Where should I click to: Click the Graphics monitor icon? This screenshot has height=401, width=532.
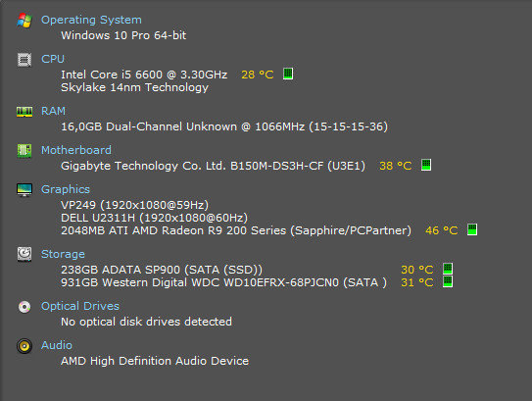[24, 190]
